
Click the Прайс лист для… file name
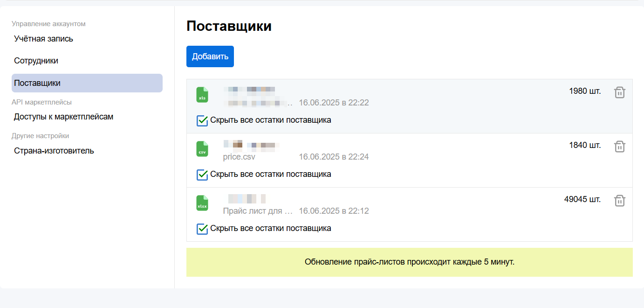258,211
